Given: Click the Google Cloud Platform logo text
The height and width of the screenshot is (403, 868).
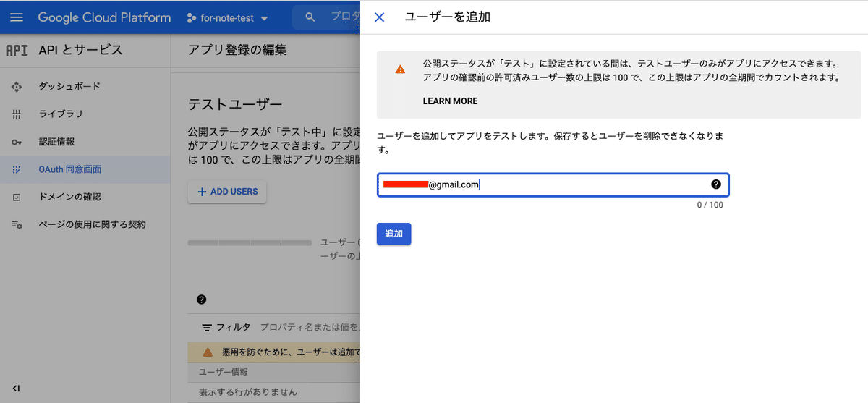Looking at the screenshot, I should coord(104,17).
